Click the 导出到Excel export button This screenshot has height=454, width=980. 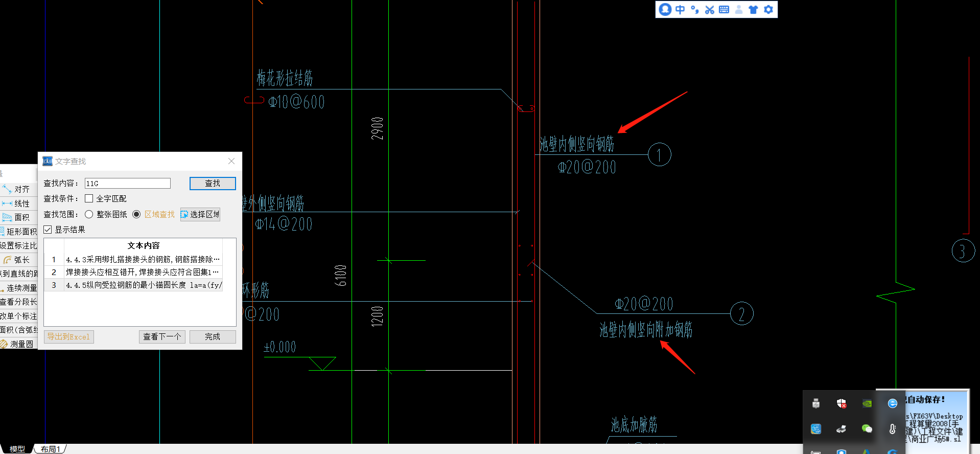[x=68, y=336]
